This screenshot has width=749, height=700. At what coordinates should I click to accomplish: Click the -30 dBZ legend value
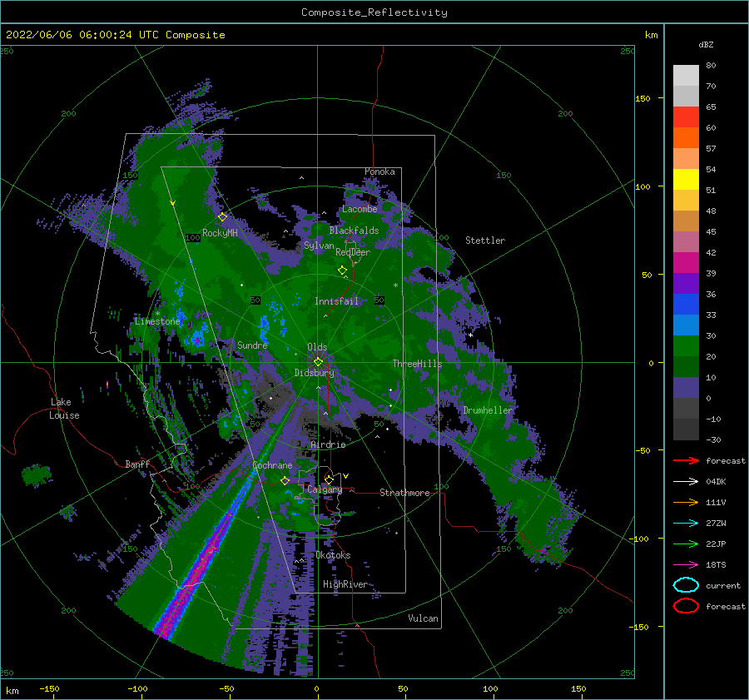(x=713, y=439)
